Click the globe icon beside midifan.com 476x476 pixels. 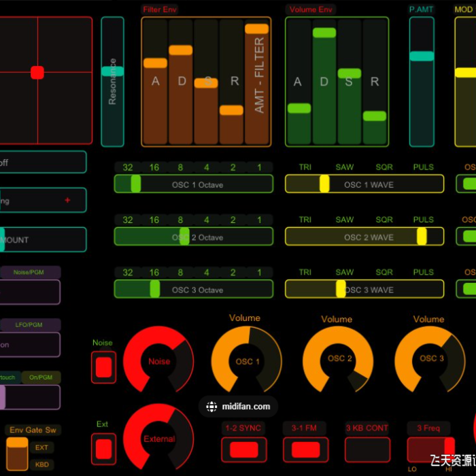click(211, 407)
